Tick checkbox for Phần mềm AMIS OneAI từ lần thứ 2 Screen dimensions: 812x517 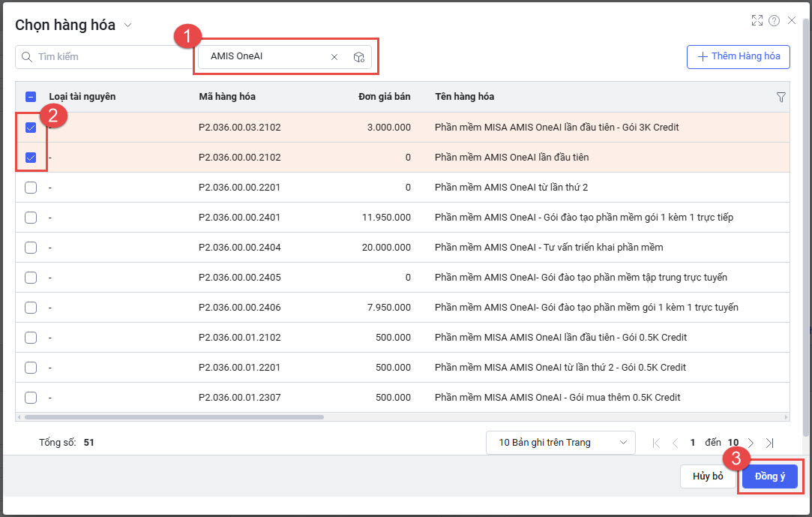tap(31, 188)
